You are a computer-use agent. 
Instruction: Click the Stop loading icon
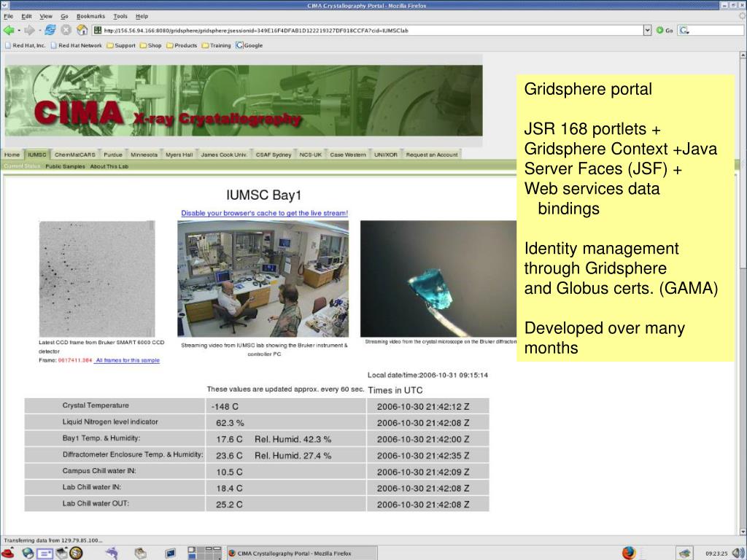66,31
